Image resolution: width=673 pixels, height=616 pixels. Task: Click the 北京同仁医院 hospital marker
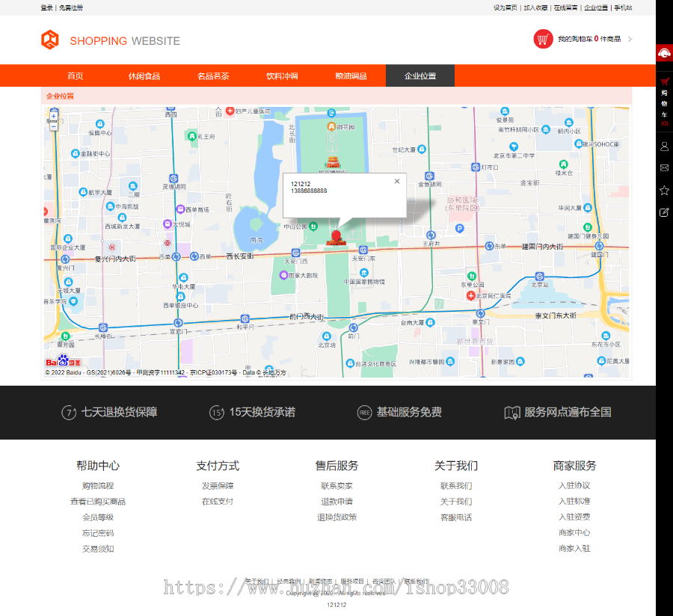[470, 295]
